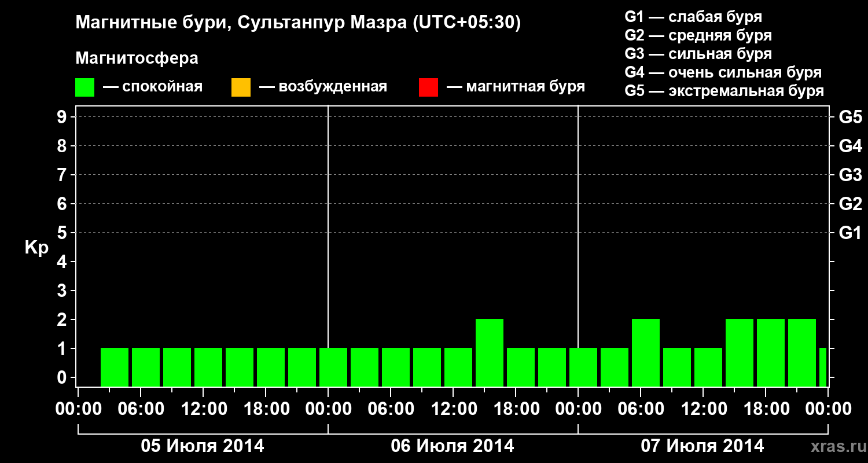Click the '06:00' time label under 07 Июля
Screen dimensions: 868x463
pos(641,409)
